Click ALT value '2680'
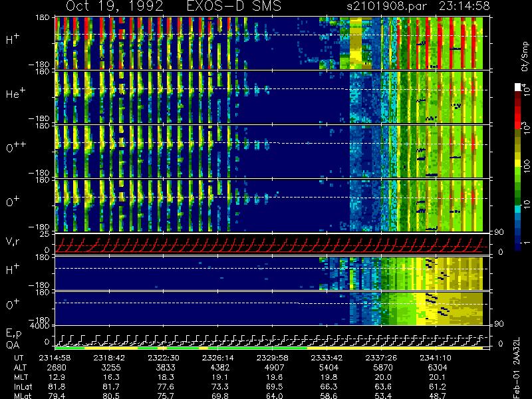 [57, 368]
